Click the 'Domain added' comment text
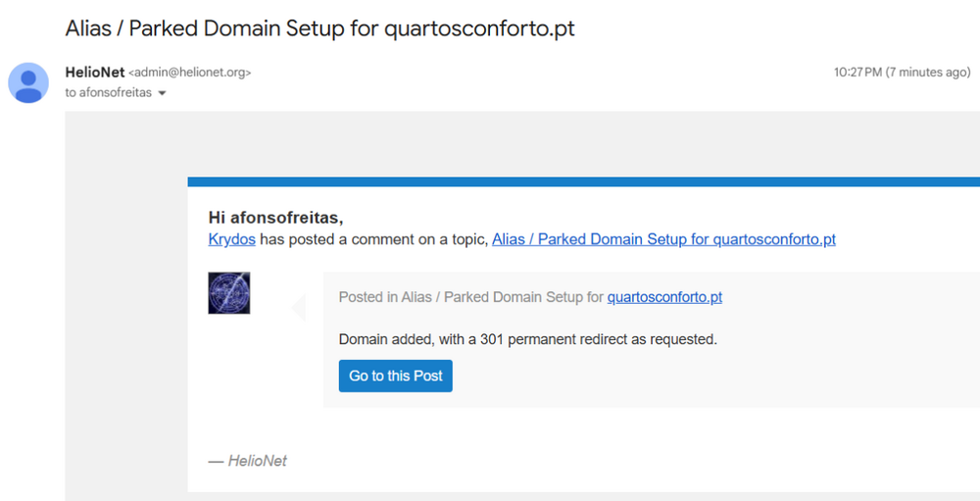Image resolution: width=980 pixels, height=501 pixels. (x=527, y=339)
